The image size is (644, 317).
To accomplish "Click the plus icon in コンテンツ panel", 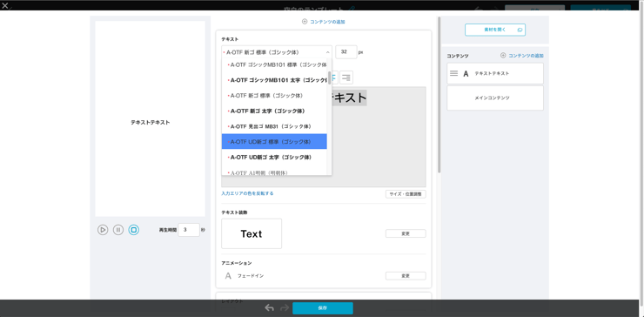I will pos(503,56).
